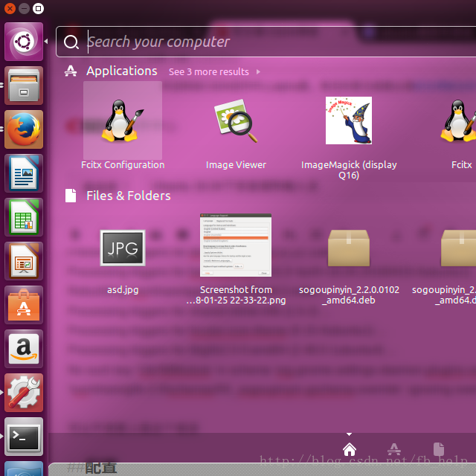Image resolution: width=476 pixels, height=476 pixels.
Task: Launch Image Viewer from Applications results
Action: pos(236,121)
